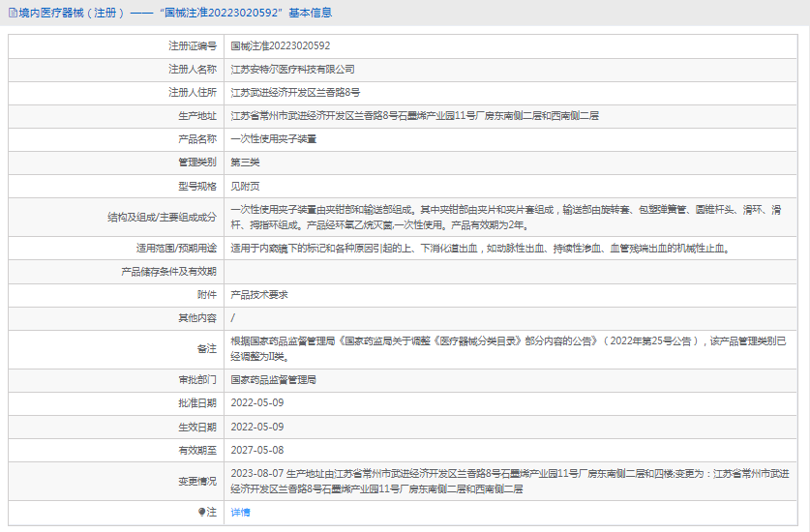Click the 产品名称 row label
This screenshot has width=810, height=532.
coord(197,139)
